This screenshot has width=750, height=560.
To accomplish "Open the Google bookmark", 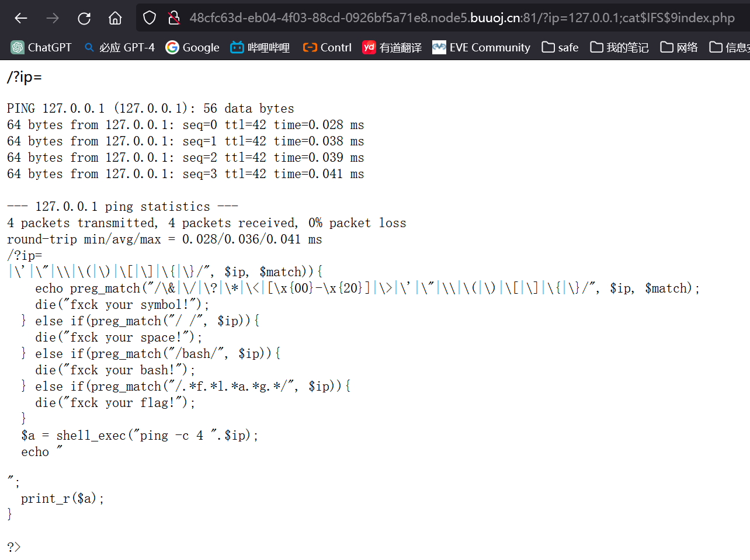I will [193, 47].
